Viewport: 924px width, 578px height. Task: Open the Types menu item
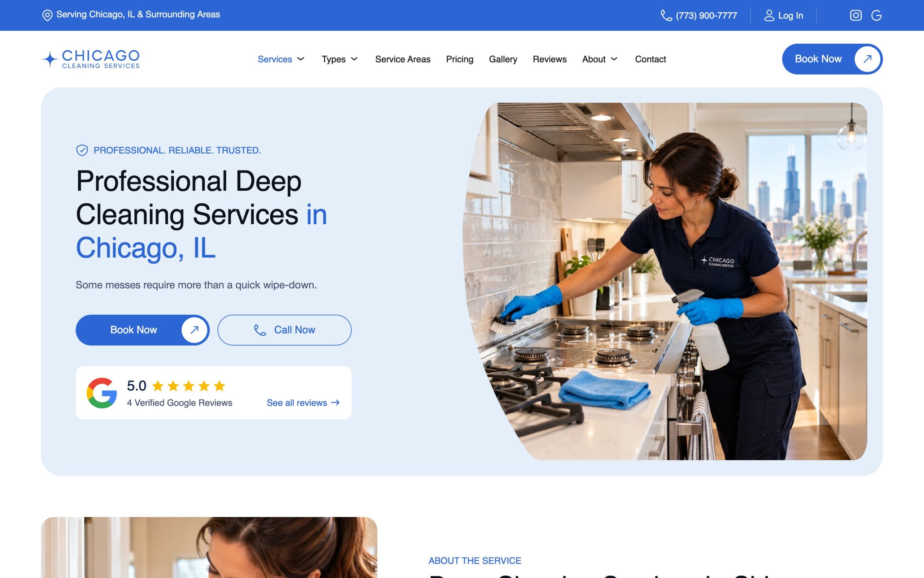point(334,59)
